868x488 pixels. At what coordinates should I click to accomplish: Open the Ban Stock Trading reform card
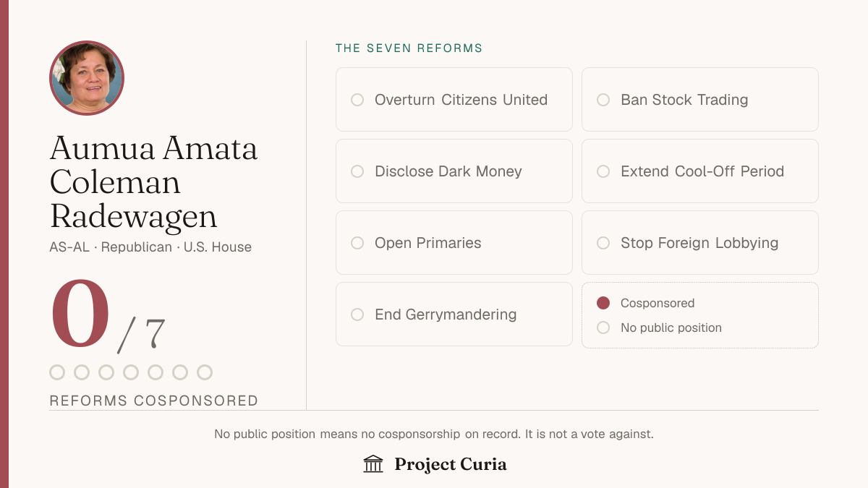coord(700,100)
